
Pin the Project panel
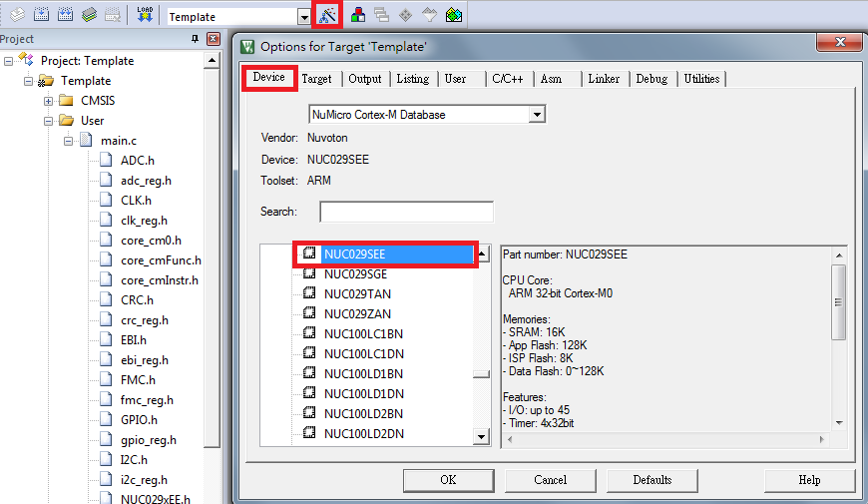195,39
